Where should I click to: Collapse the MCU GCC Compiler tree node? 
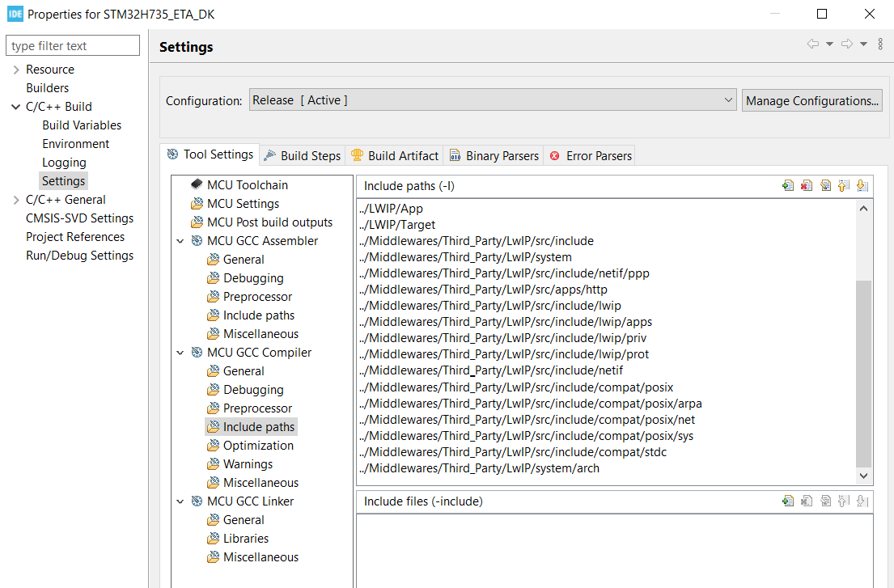[x=180, y=352]
